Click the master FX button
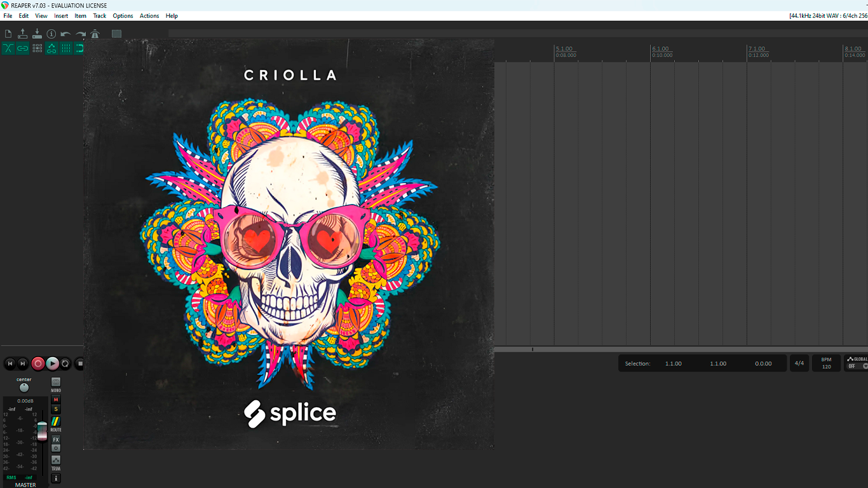This screenshot has width=868, height=488. (56, 440)
